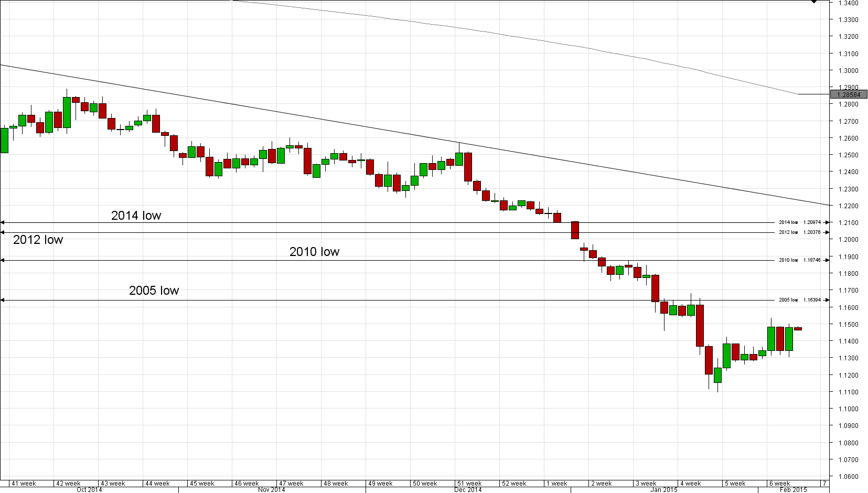The image size is (868, 493).
Task: Click the large '2005 low' annotation label
Action: pyautogui.click(x=154, y=291)
